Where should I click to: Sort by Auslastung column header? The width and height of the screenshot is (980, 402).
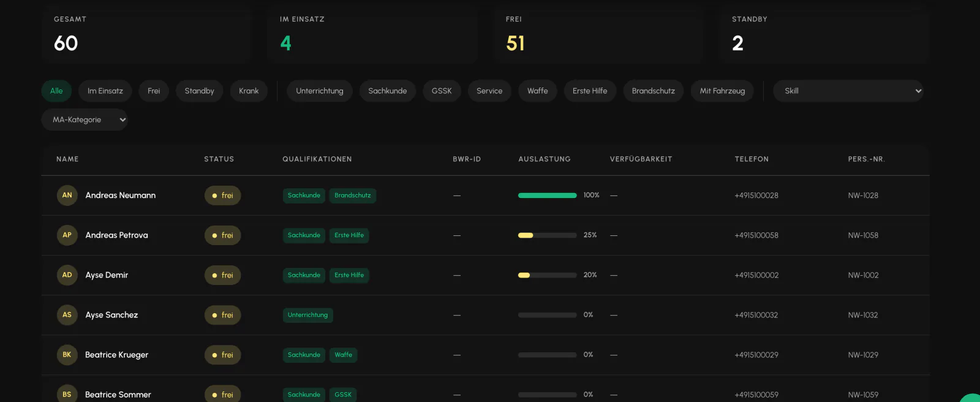coord(545,159)
